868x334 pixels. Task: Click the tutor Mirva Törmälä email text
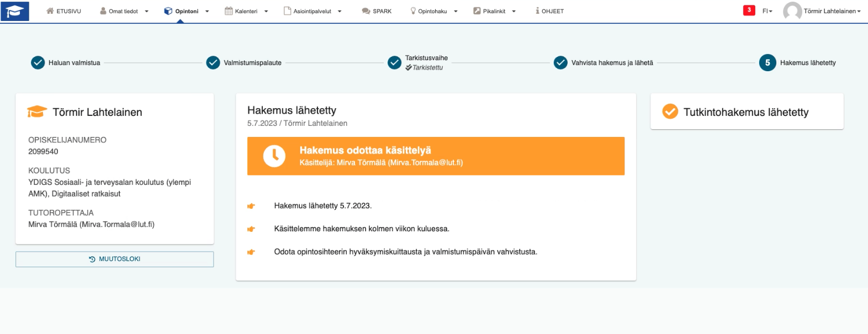[x=91, y=224]
